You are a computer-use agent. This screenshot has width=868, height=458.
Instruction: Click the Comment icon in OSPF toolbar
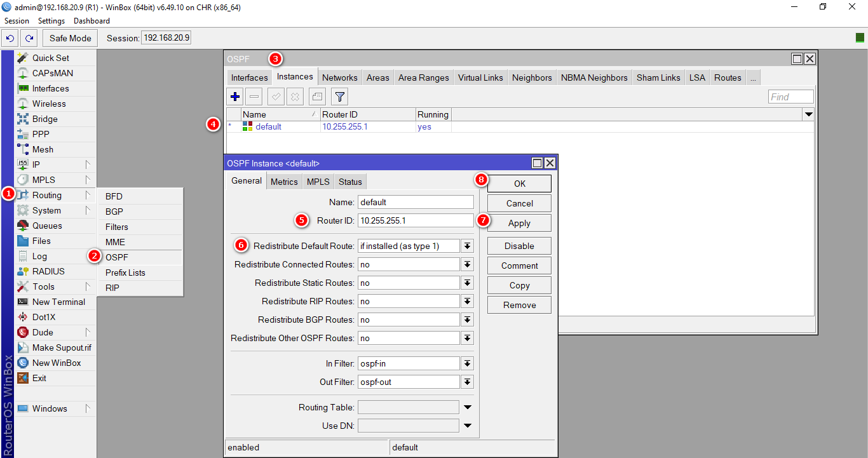(317, 97)
